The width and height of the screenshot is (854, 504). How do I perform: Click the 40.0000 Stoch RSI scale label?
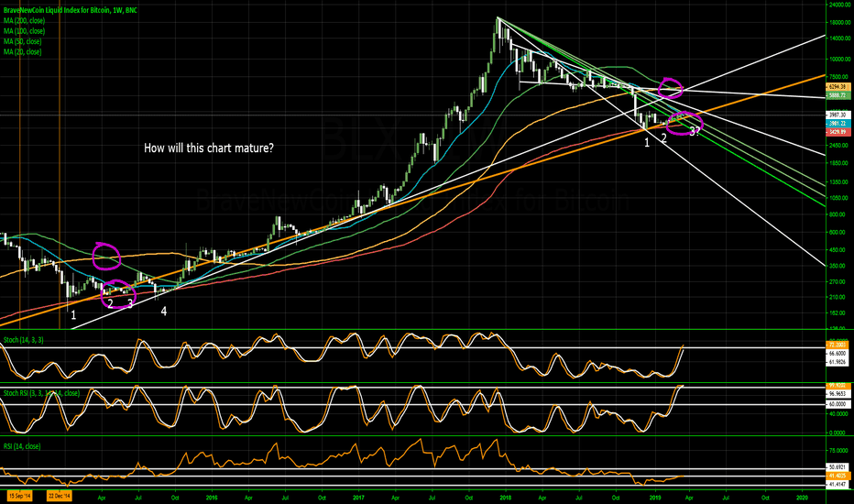[x=839, y=414]
